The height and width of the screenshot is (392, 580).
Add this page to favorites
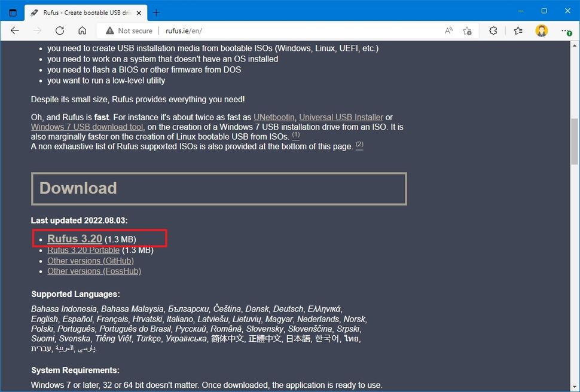[x=468, y=30]
